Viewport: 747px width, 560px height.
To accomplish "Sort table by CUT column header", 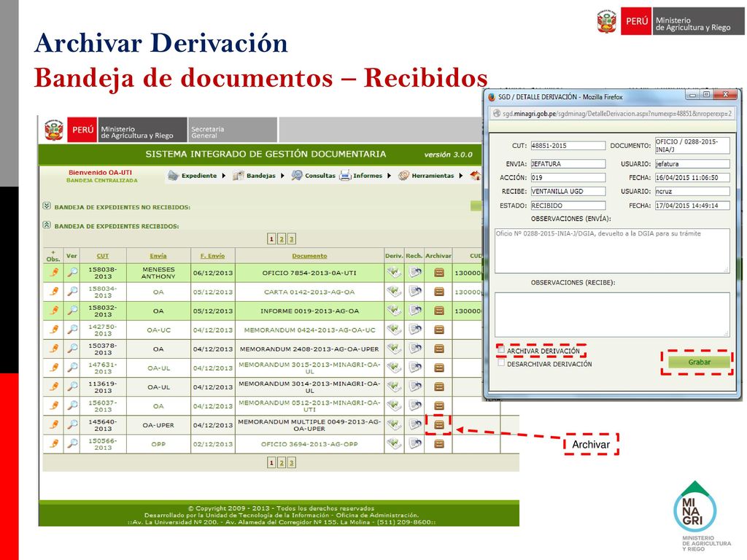I will 103,256.
